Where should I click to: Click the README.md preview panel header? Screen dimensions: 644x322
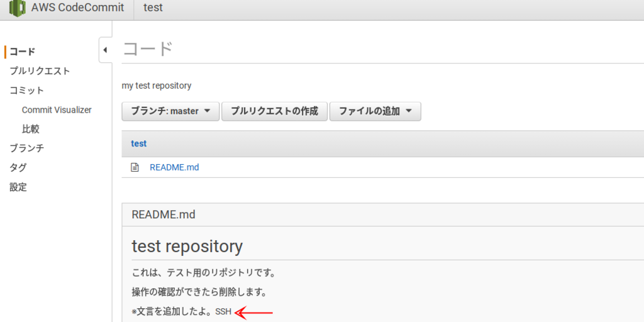(x=383, y=214)
